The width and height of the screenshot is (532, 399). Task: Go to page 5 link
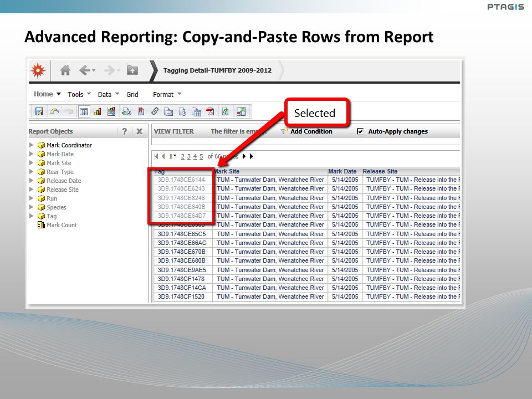(x=201, y=156)
